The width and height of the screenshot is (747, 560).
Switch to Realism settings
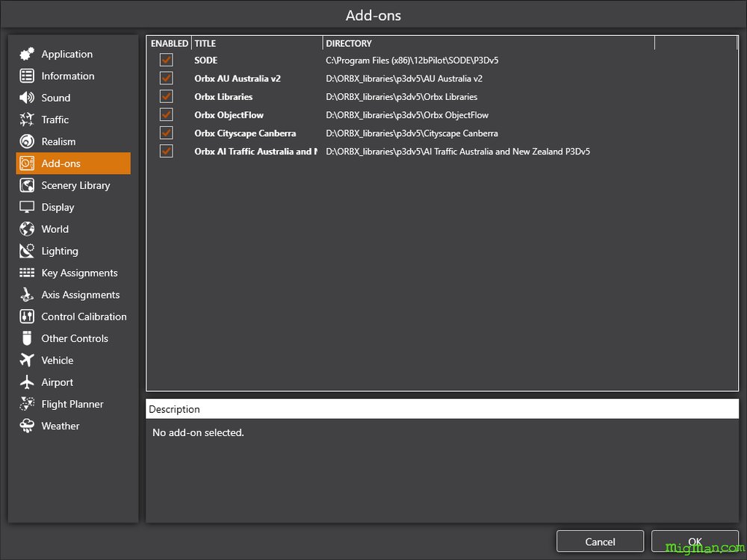coord(73,141)
